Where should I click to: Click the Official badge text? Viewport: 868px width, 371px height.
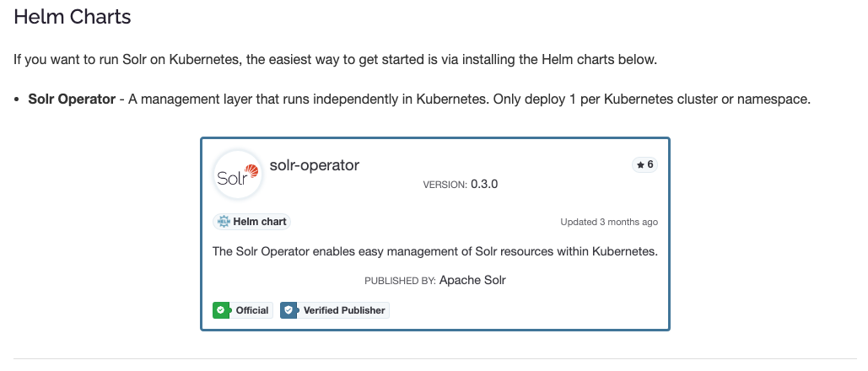tap(252, 310)
